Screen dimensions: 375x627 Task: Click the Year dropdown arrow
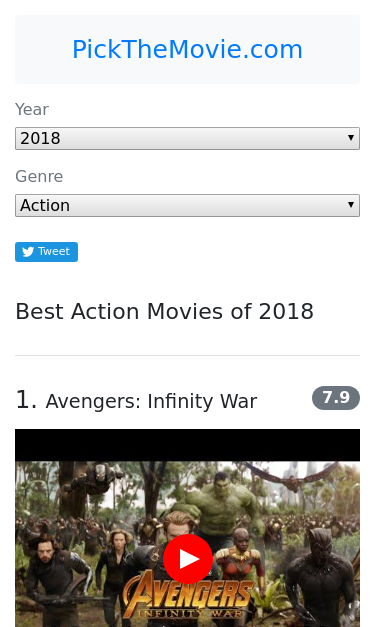[x=351, y=138]
